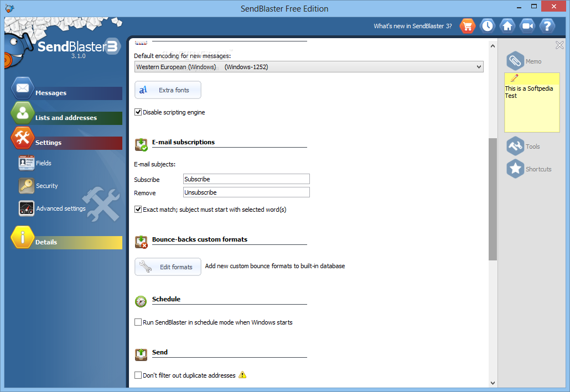570x392 pixels.
Task: Open the Shortcuts panel label
Action: tap(538, 169)
